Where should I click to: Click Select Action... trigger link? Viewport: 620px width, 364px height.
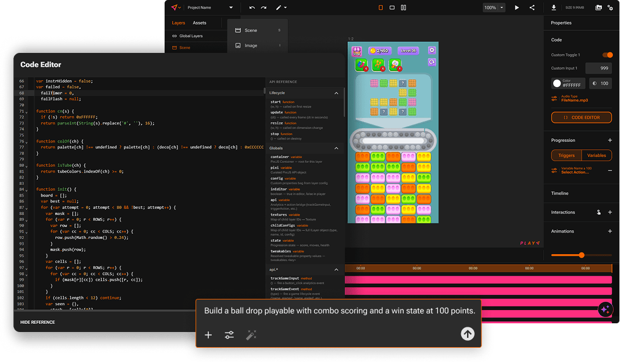(575, 172)
